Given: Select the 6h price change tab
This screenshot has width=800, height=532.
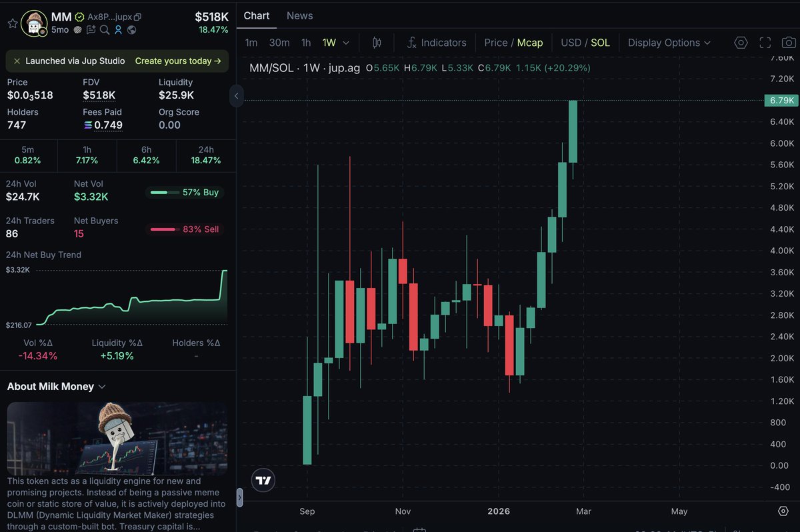Looking at the screenshot, I should pos(146,155).
